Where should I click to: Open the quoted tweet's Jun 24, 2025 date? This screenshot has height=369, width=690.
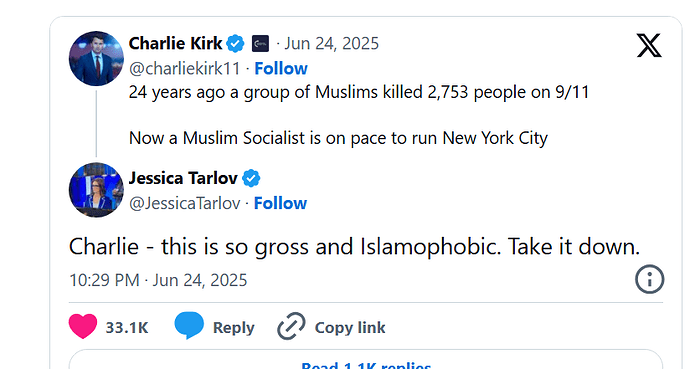(331, 44)
